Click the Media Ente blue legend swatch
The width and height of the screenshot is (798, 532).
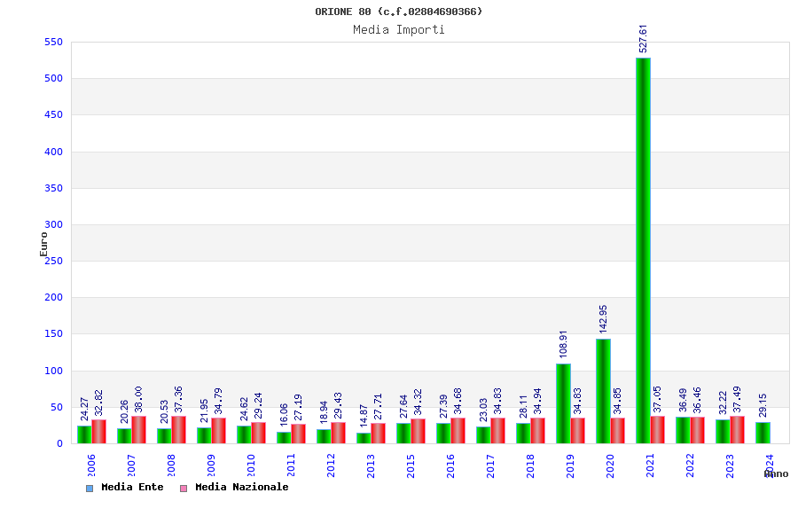90,489
